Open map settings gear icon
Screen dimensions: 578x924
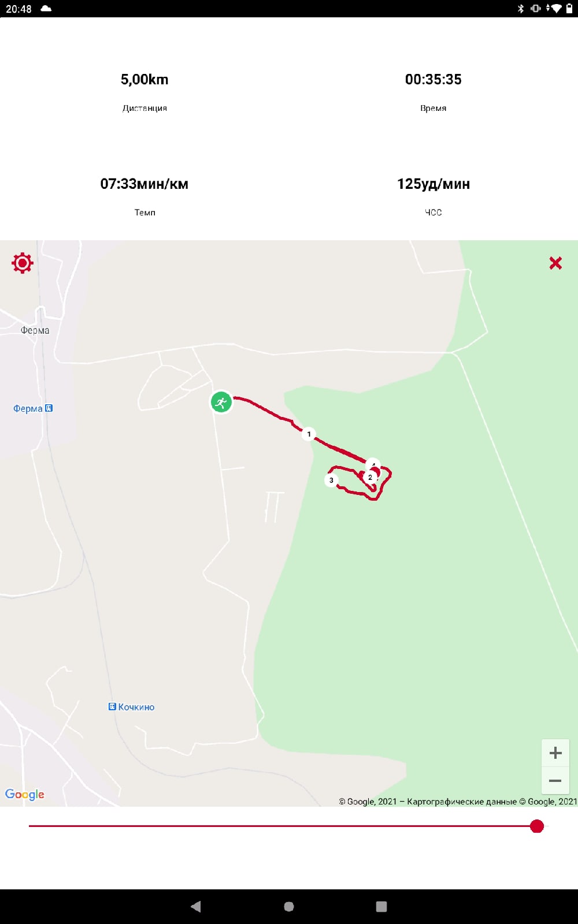(x=23, y=263)
